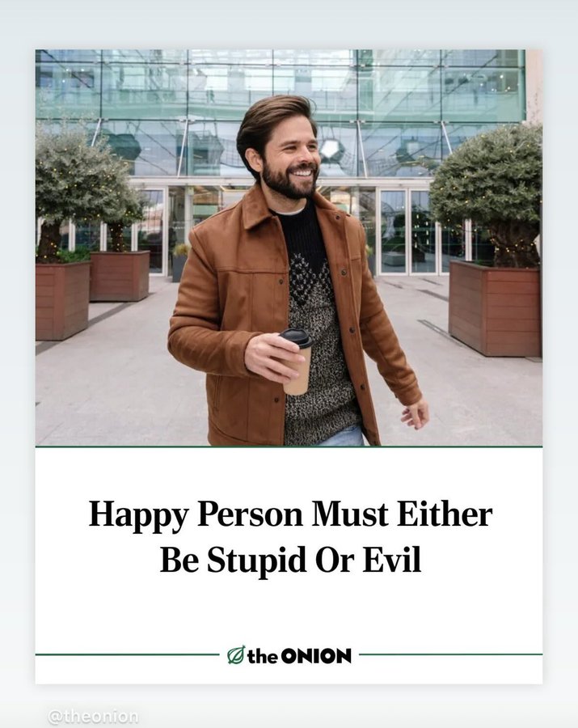This screenshot has height=728, width=578.
Task: Click the 'Be Stupid Or Evil' headline line
Action: [x=290, y=560]
